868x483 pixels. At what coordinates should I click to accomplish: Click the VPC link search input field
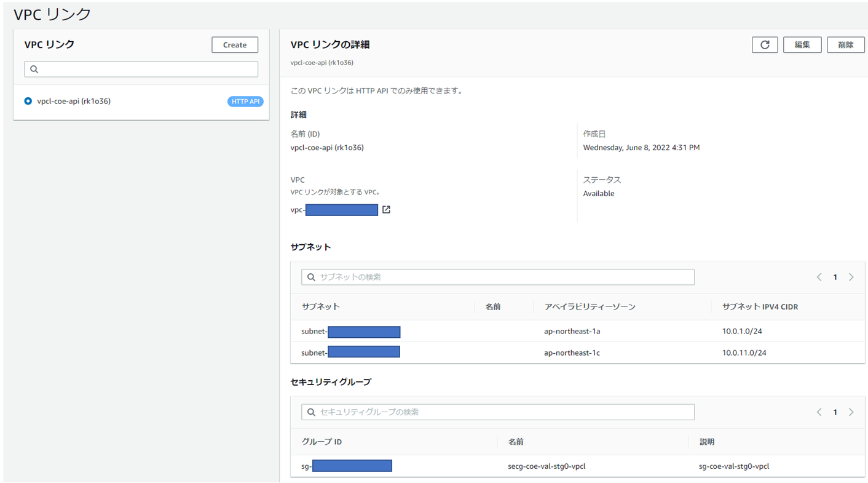click(x=148, y=70)
